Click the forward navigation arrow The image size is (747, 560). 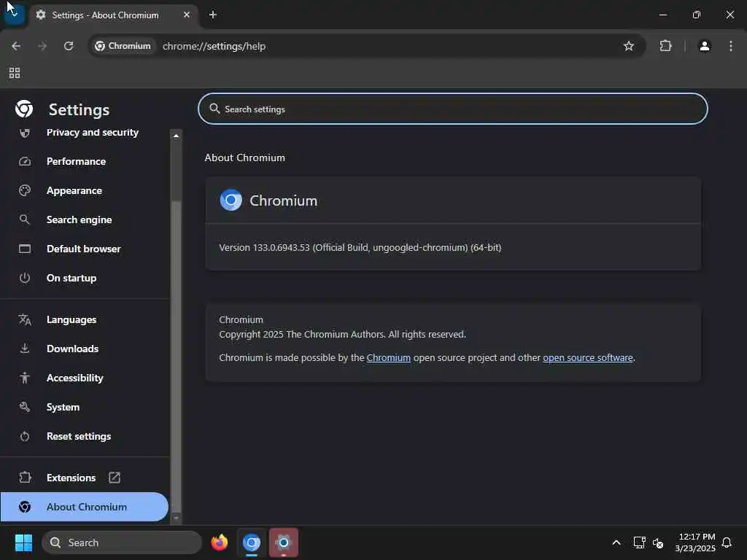coord(42,46)
